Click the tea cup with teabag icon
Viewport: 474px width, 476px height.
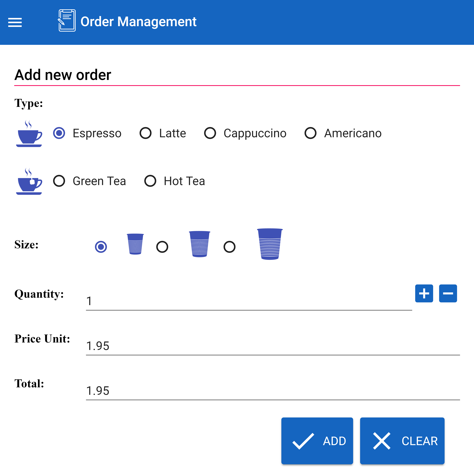pyautogui.click(x=29, y=182)
